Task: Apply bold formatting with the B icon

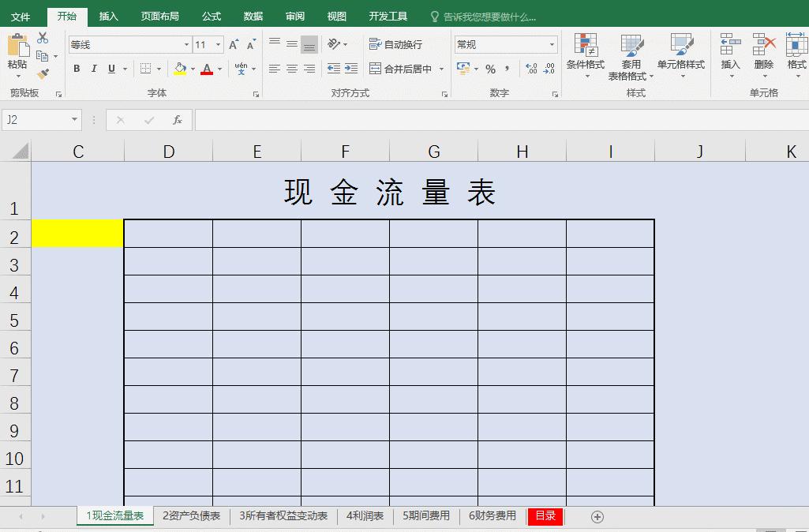Action: point(76,69)
